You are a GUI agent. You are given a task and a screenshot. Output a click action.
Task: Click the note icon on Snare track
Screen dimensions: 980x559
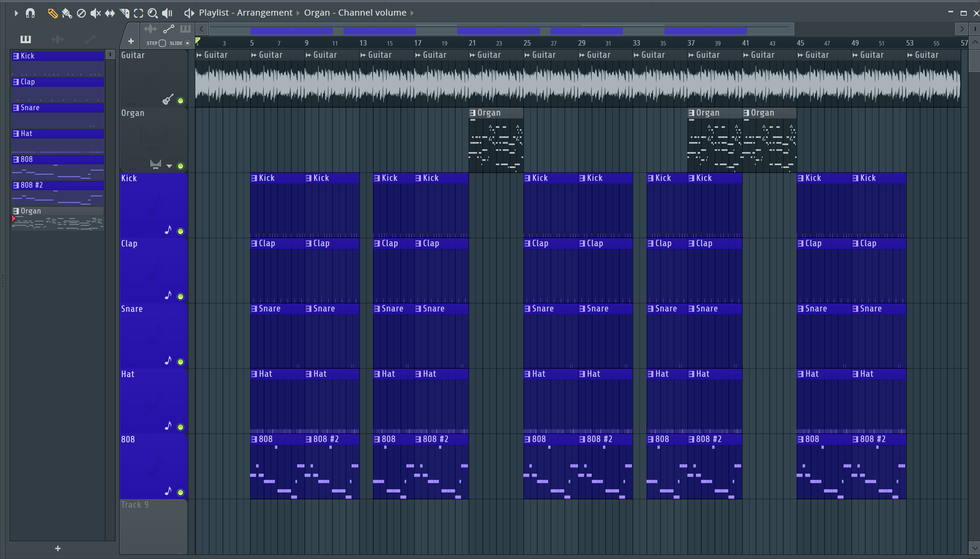(168, 360)
